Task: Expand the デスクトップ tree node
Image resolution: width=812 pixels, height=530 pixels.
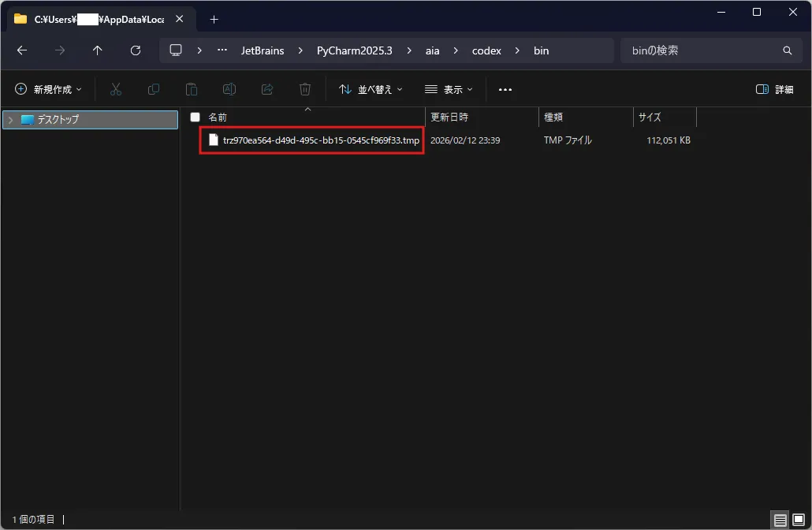Action: pyautogui.click(x=10, y=120)
